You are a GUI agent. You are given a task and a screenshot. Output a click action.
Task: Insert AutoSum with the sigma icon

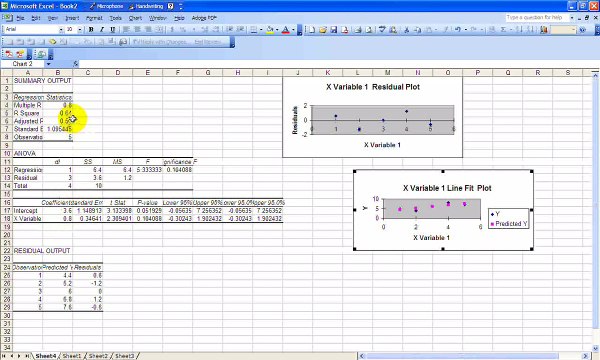(504, 29)
